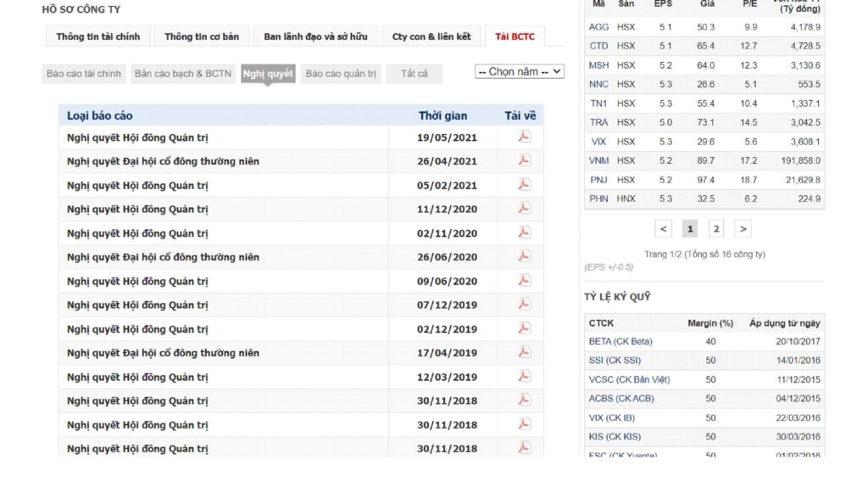This screenshot has width=868, height=487.
Task: Download PDF for resolution dated 02/12/2019
Action: pyautogui.click(x=524, y=328)
